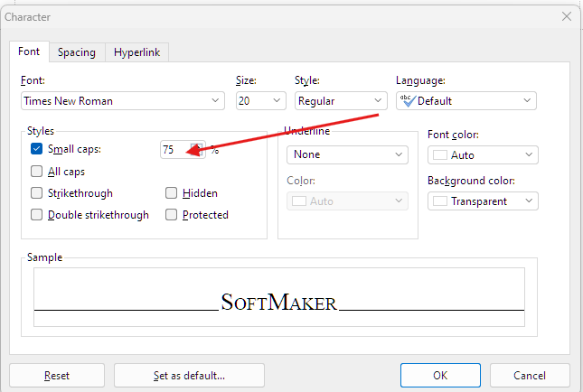This screenshot has height=392, width=583.
Task: Toggle the Protected checkbox
Action: click(x=171, y=215)
